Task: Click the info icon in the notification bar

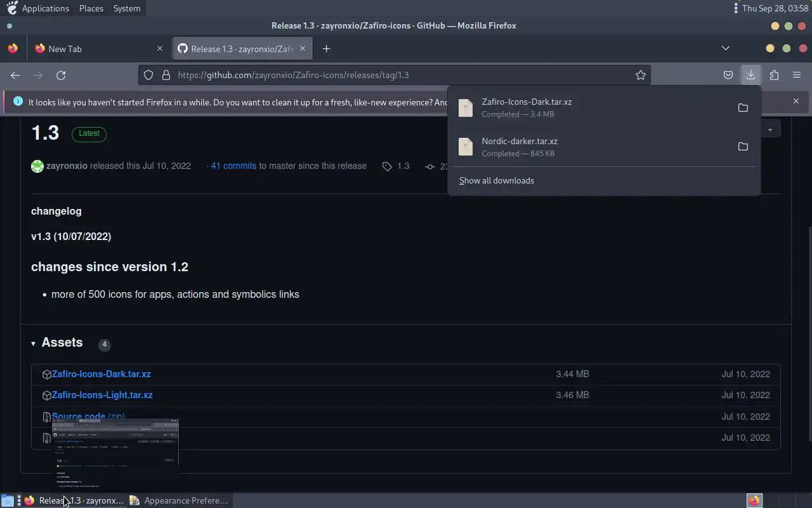Action: (18, 102)
